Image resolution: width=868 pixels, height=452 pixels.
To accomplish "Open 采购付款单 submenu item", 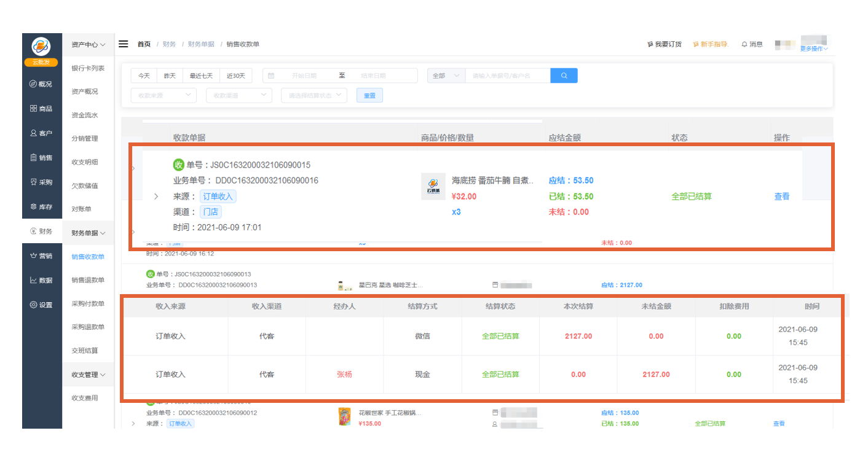I will coord(88,304).
